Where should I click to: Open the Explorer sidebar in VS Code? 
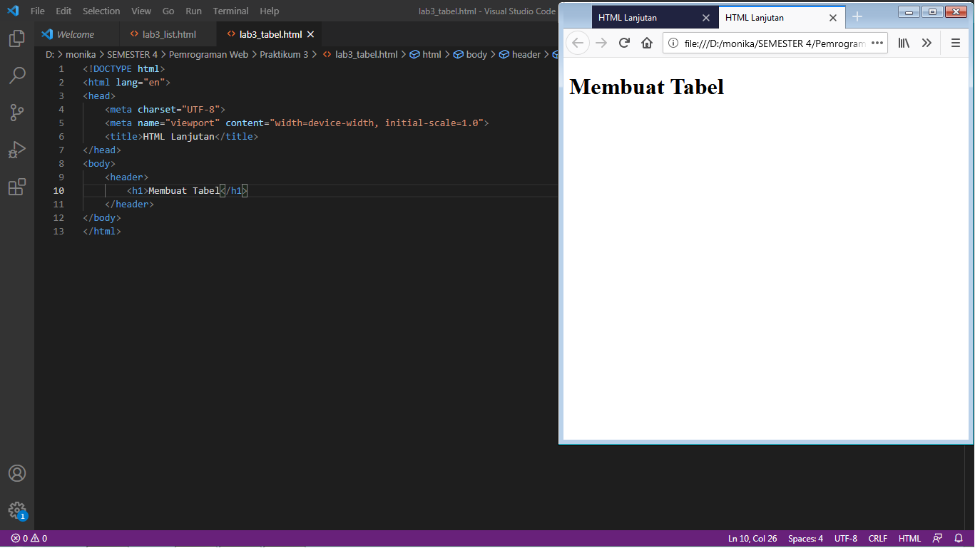point(17,41)
